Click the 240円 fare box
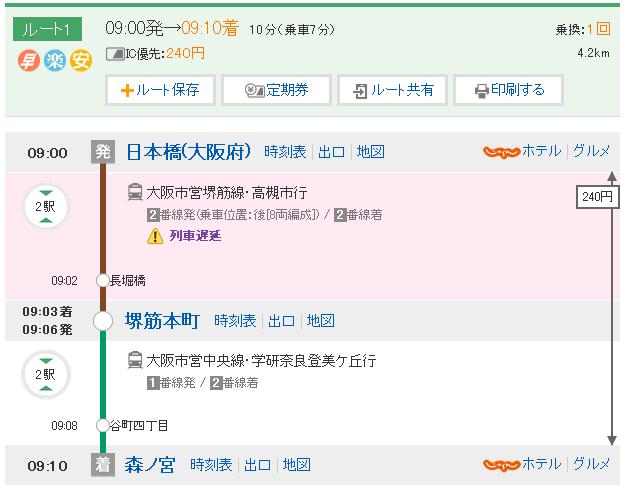Screen dimensions: 629x494 [597, 197]
